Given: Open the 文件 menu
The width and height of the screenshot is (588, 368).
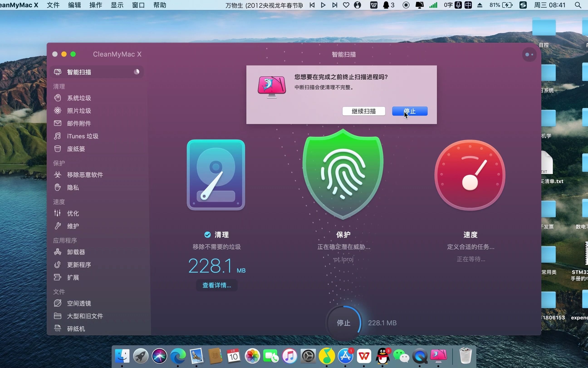Looking at the screenshot, I should tap(53, 5).
